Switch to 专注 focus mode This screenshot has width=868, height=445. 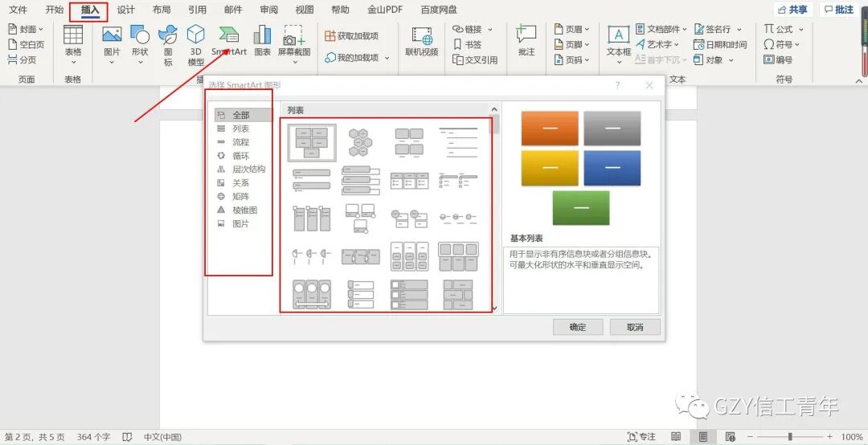coord(641,437)
